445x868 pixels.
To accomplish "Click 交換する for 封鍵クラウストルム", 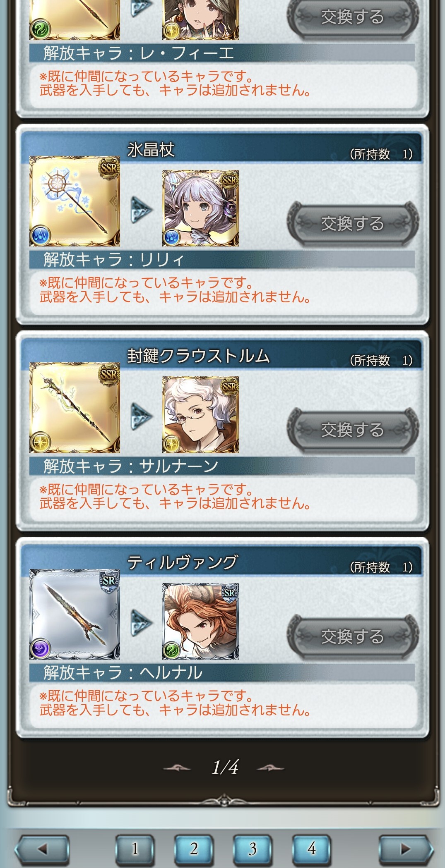I will pyautogui.click(x=353, y=430).
